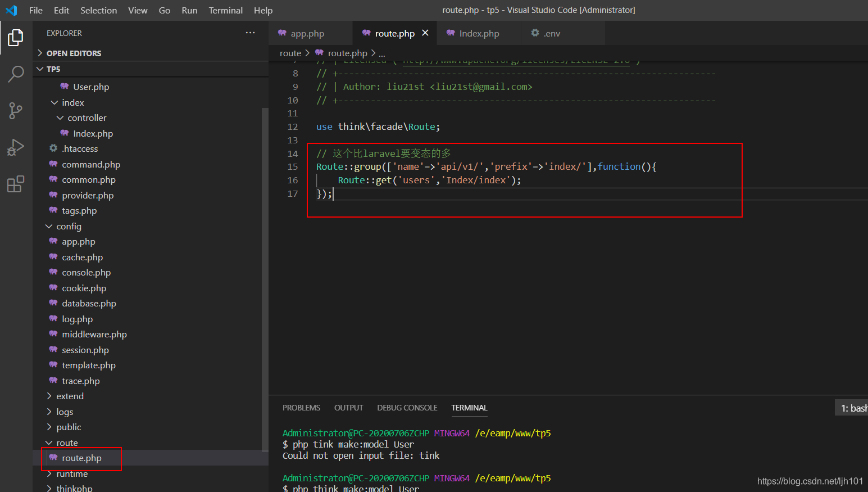Open provider.php in the explorer
Image resolution: width=868 pixels, height=492 pixels.
point(88,195)
